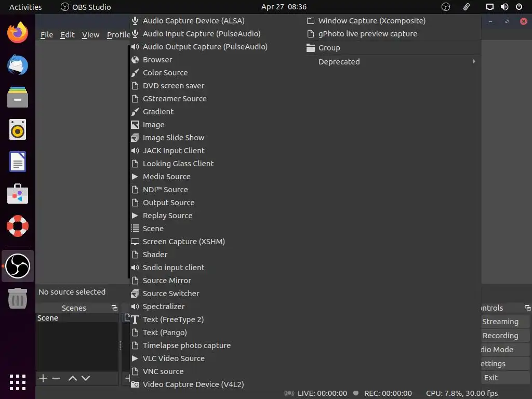Screen dimensions: 532x399
Task: Open system volume indicator
Action: (x=504, y=7)
